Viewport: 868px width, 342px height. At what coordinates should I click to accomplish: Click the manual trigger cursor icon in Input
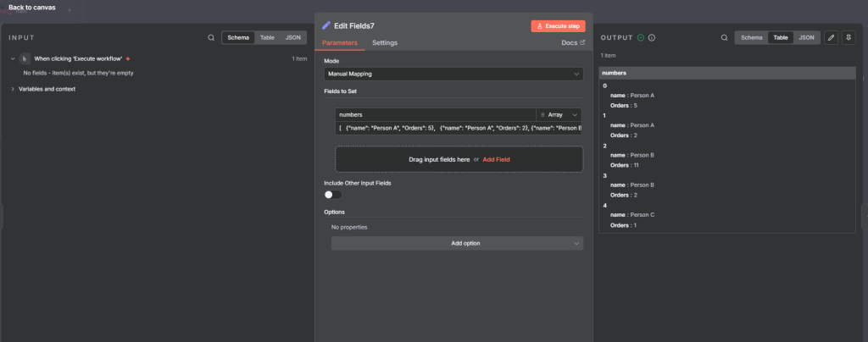tap(25, 59)
